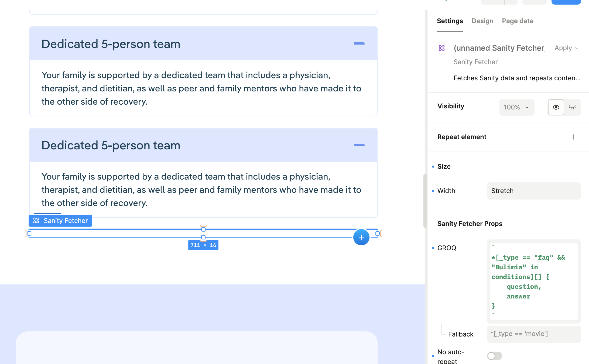Image resolution: width=589 pixels, height=364 pixels.
Task: Click the blue plus insert button
Action: [361, 237]
